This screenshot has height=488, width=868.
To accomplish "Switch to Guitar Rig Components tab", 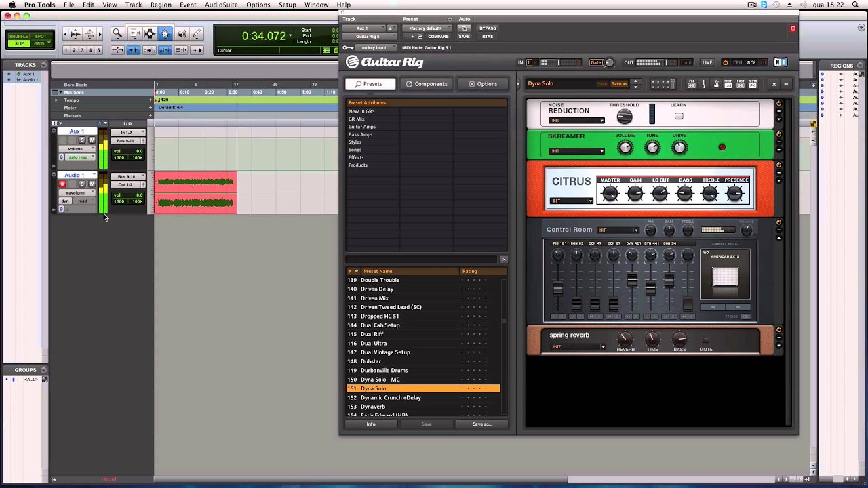I will (x=427, y=84).
